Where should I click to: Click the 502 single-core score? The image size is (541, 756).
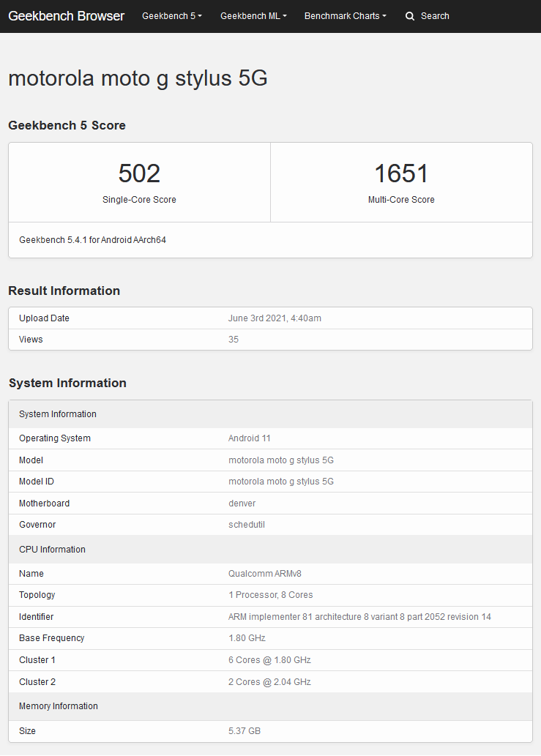click(139, 173)
